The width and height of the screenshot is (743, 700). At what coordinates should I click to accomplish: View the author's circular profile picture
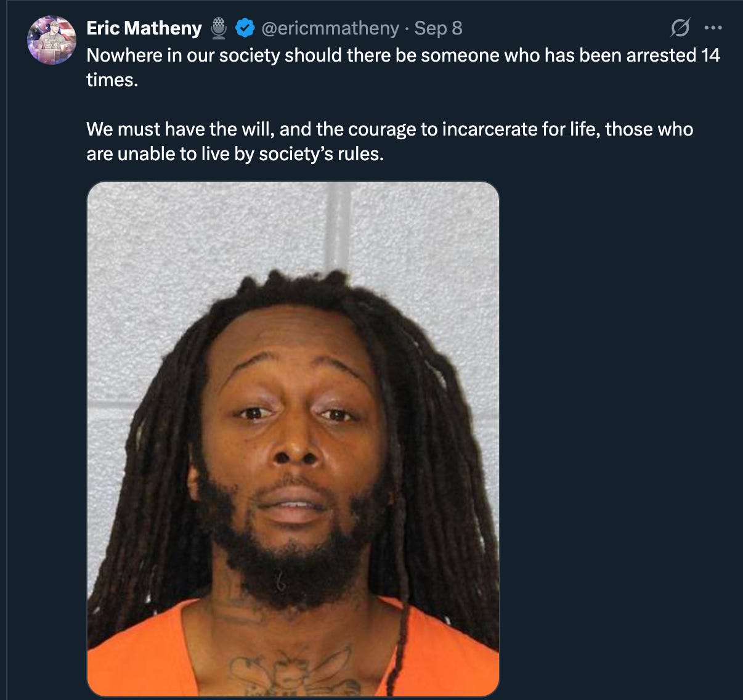click(51, 40)
